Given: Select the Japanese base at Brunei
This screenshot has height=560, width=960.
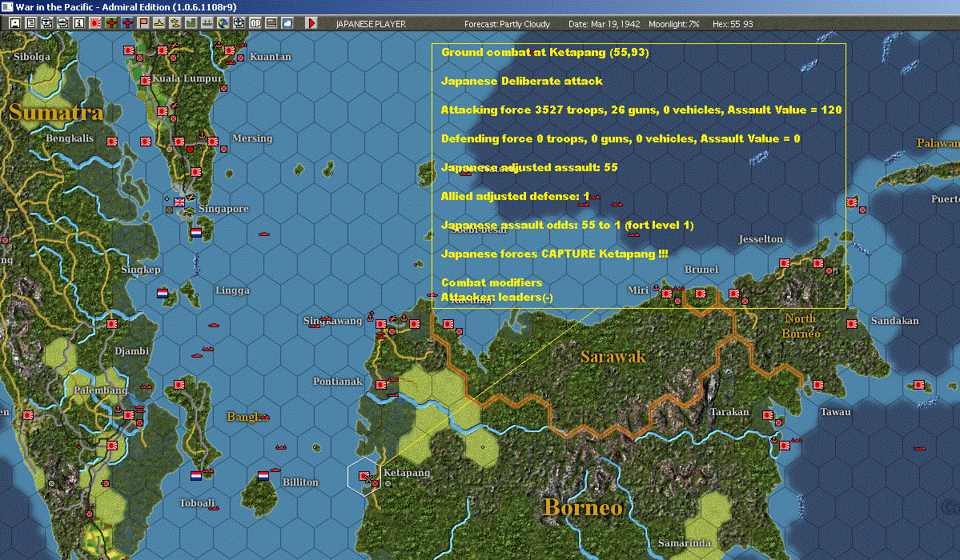Looking at the screenshot, I should [701, 294].
